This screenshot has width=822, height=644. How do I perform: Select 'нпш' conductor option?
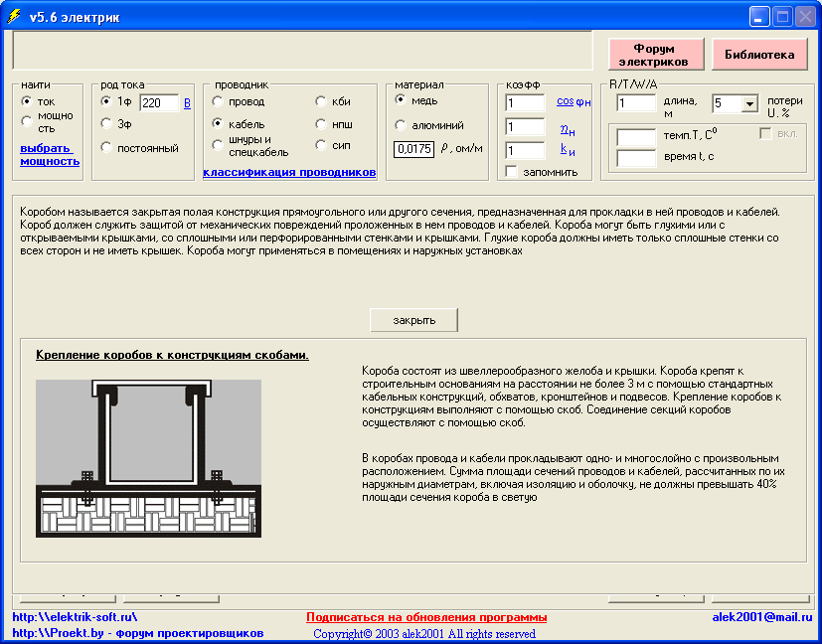(320, 123)
